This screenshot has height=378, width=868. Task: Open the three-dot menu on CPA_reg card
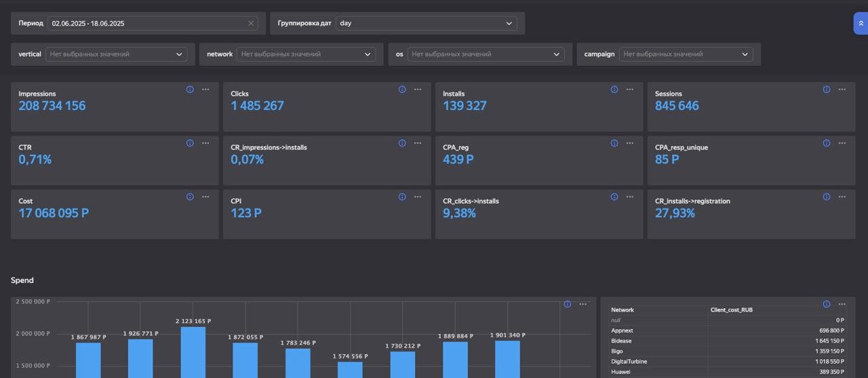click(630, 143)
